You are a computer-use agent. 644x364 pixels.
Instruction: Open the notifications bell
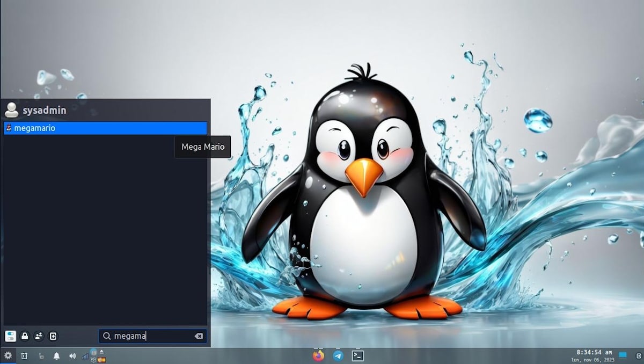tap(56, 355)
